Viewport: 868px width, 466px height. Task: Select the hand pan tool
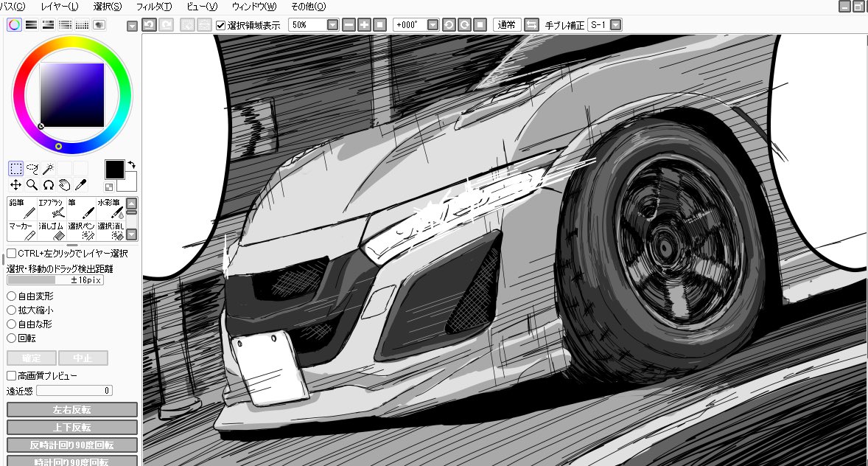tap(65, 184)
